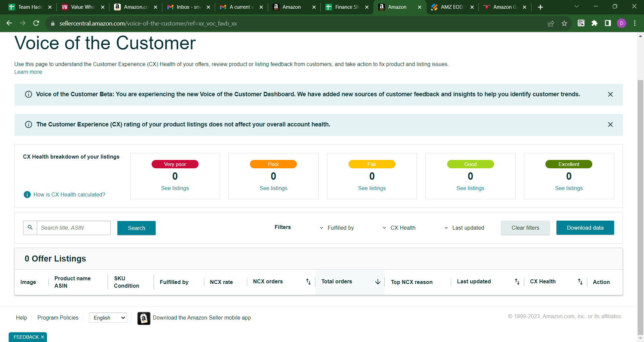
Task: Open How is CX Health calculated link
Action: [69, 195]
